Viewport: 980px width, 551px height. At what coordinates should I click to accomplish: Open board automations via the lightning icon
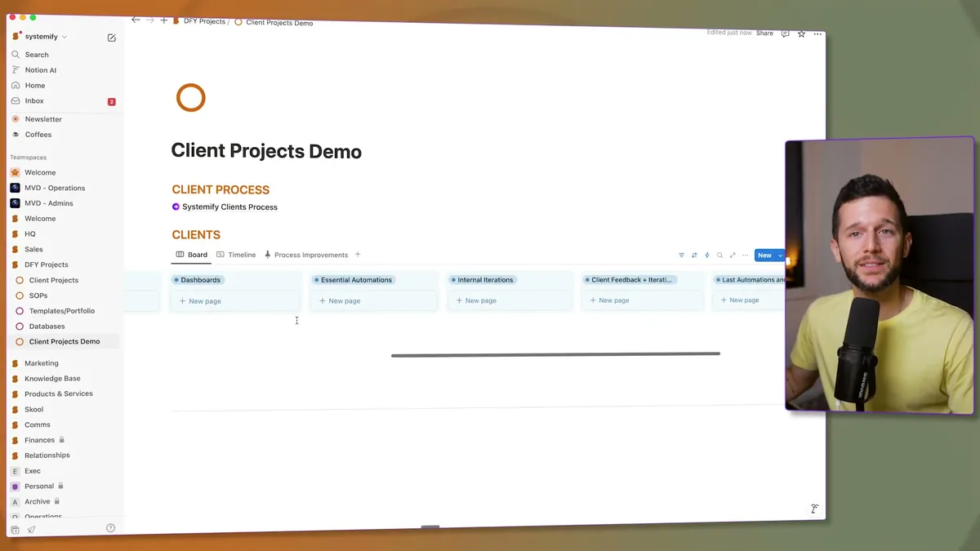(707, 255)
